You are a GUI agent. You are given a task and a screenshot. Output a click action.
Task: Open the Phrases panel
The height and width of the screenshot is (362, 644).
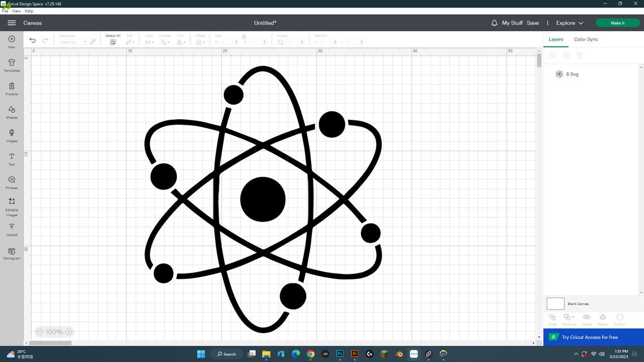[11, 182]
